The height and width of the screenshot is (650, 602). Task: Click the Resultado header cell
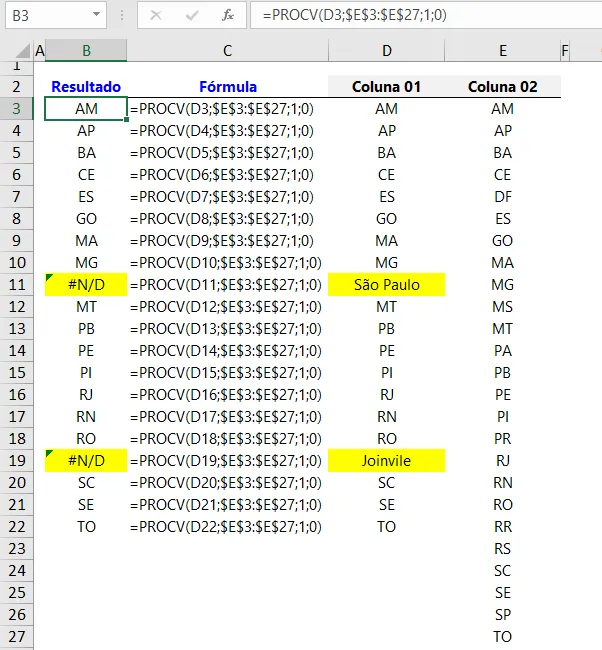[86, 87]
